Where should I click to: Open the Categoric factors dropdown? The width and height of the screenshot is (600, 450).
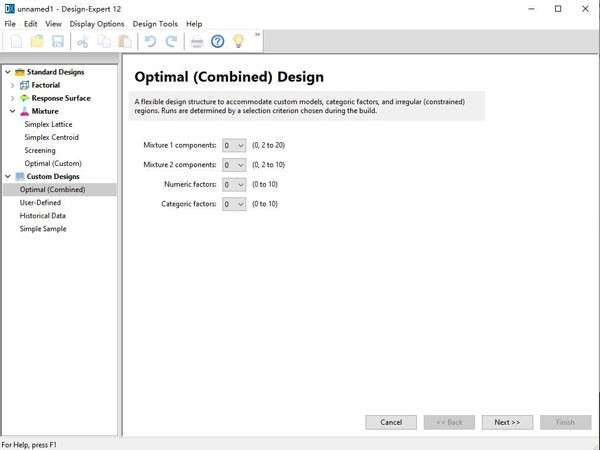(234, 204)
